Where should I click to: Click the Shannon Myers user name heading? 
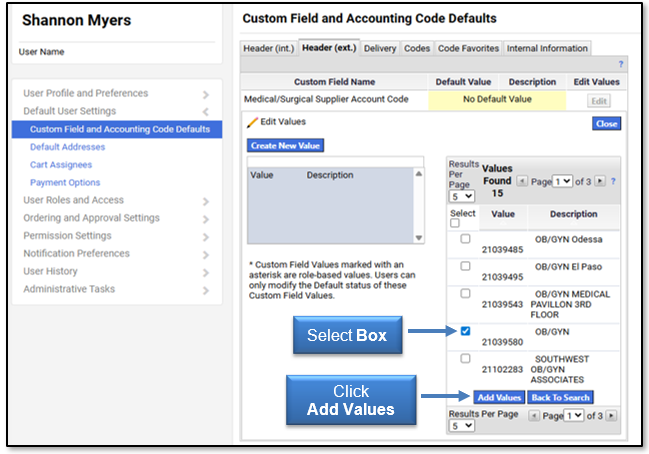pyautogui.click(x=77, y=20)
